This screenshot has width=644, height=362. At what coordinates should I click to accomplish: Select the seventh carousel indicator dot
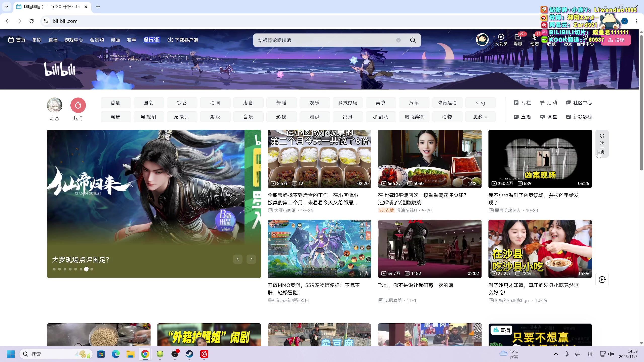[86, 269]
